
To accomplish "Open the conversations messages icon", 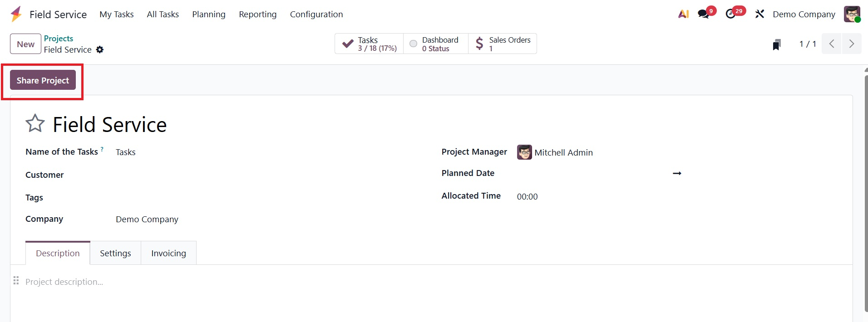I will (x=704, y=14).
